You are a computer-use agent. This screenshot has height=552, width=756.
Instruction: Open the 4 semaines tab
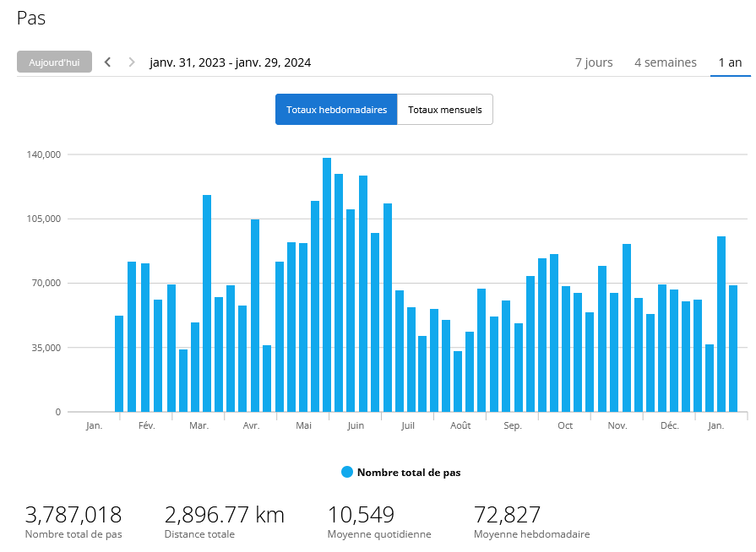tap(666, 62)
